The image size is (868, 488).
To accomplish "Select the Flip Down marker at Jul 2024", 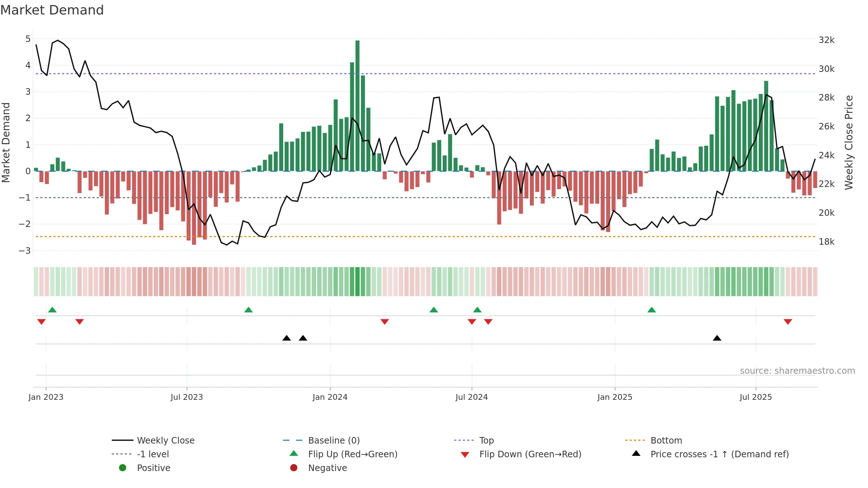I will 472,322.
